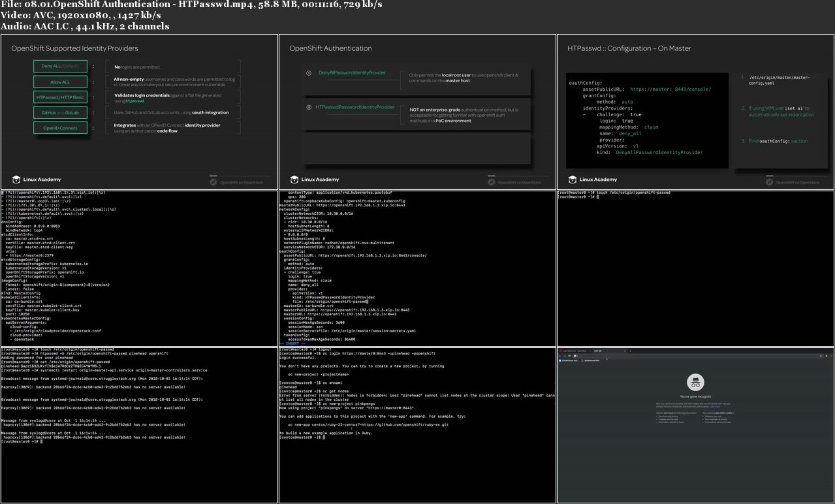This screenshot has width=835, height=504.
Task: Click the DenyAllPasswordIdentityProvider heading
Action: (352, 73)
